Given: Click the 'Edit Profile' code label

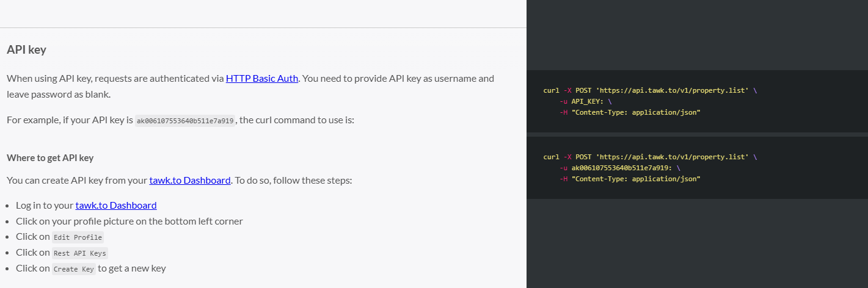Looking at the screenshot, I should (78, 237).
